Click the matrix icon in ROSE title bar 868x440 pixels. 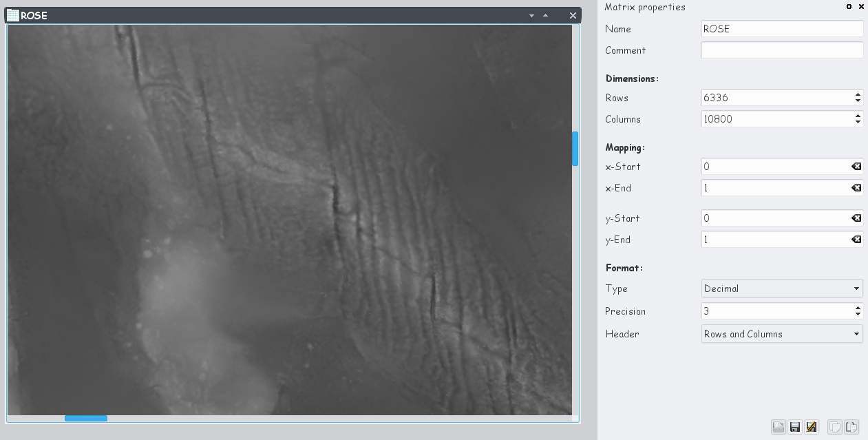pyautogui.click(x=12, y=15)
